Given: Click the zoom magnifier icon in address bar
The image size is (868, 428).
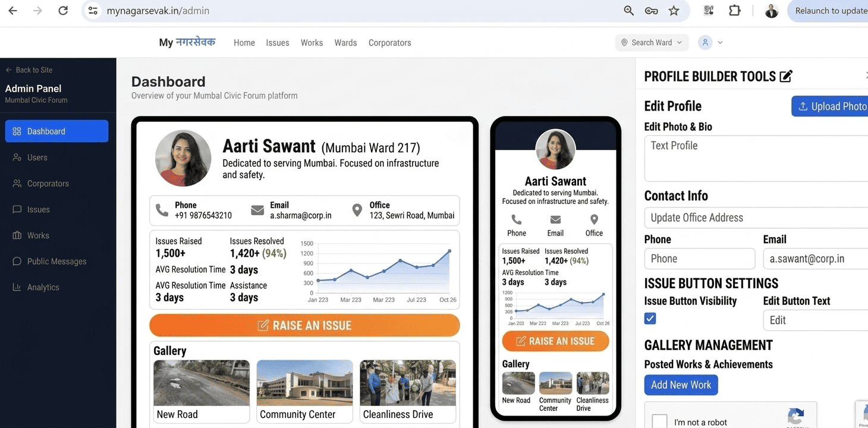Looking at the screenshot, I should [x=628, y=11].
